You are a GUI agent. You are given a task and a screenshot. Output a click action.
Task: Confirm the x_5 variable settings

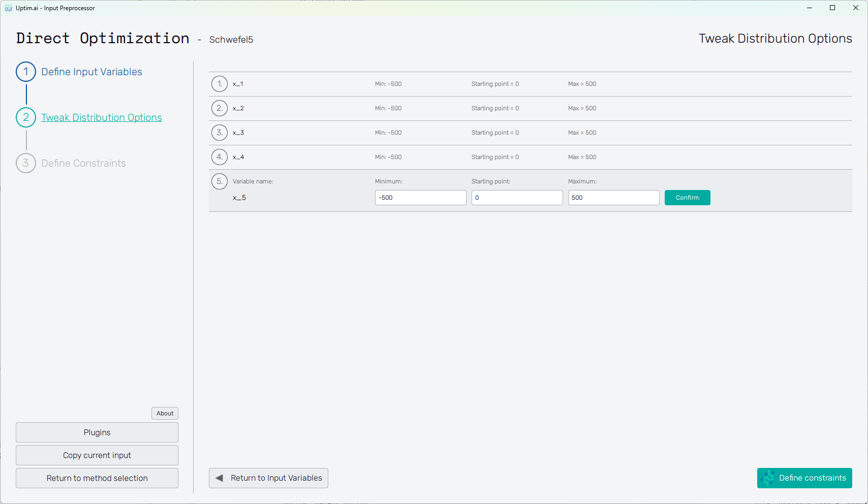(687, 198)
